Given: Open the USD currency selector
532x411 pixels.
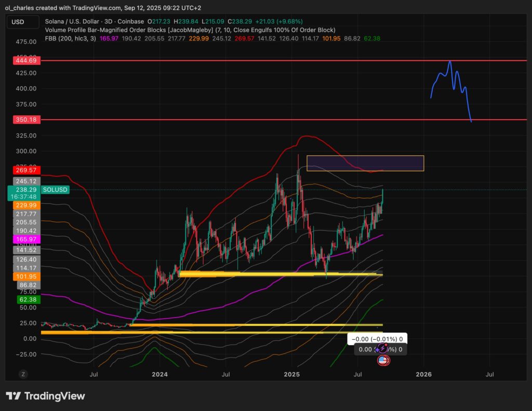Looking at the screenshot, I should click(x=23, y=22).
